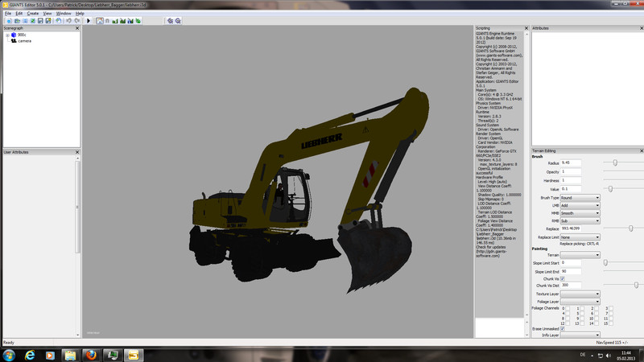Click the gray arch-shaped toolbar icon

click(107, 21)
